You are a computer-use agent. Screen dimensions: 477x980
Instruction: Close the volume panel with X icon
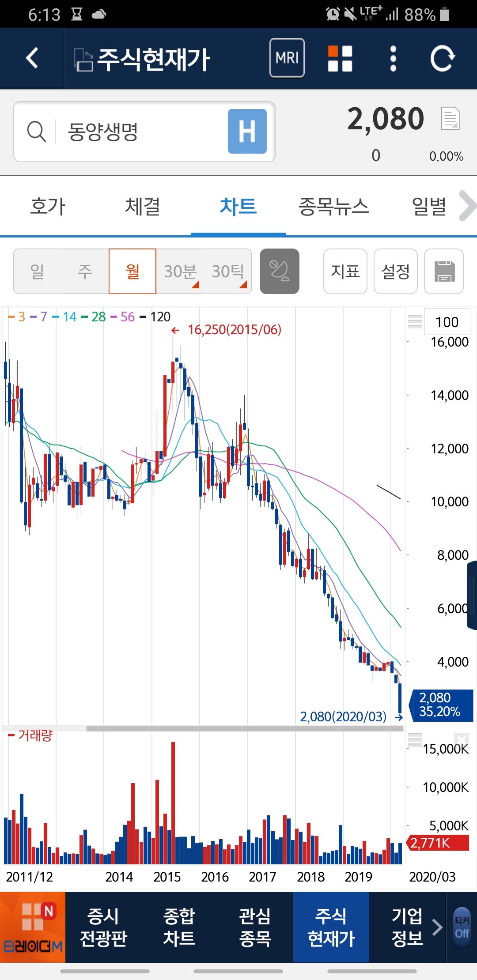click(x=461, y=739)
